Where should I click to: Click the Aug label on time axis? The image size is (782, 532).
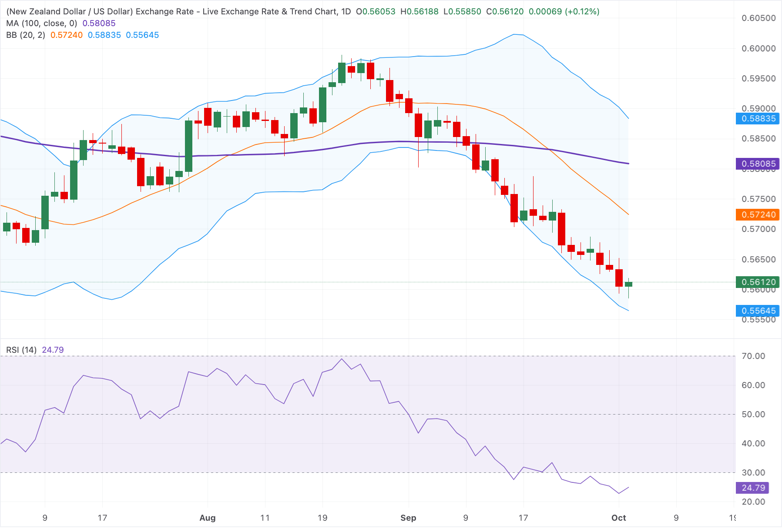208,518
